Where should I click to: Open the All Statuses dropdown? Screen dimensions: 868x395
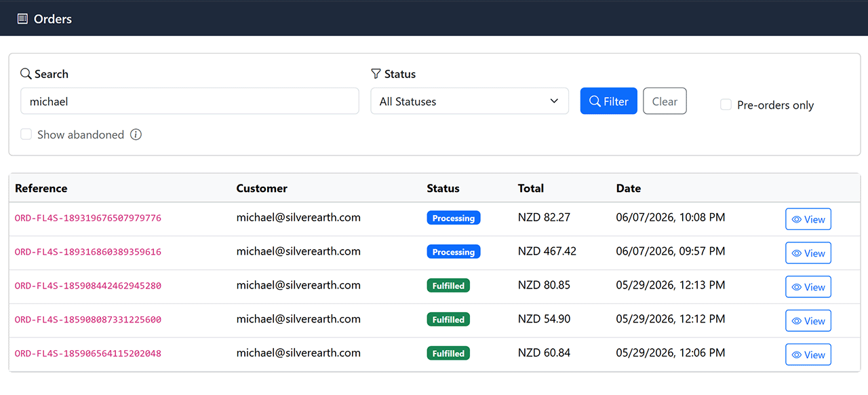469,101
